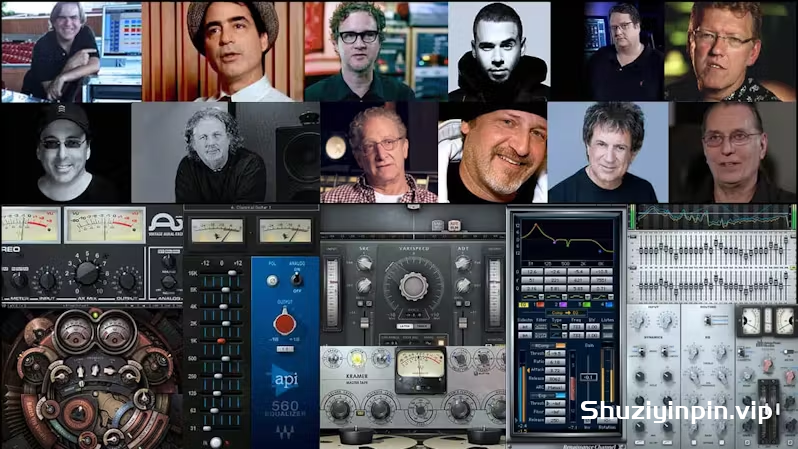The width and height of the screenshot is (798, 449).
Task: Click the red central knob on the steampunk plugin
Action: coord(78,412)
